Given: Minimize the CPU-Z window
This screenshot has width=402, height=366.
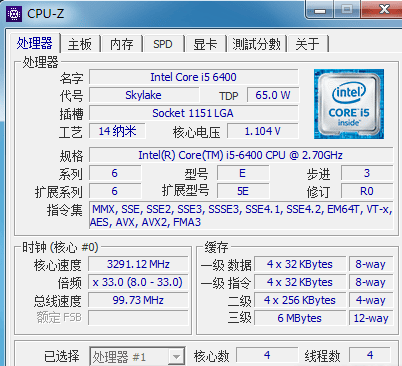Looking at the screenshot, I should [320, 10].
